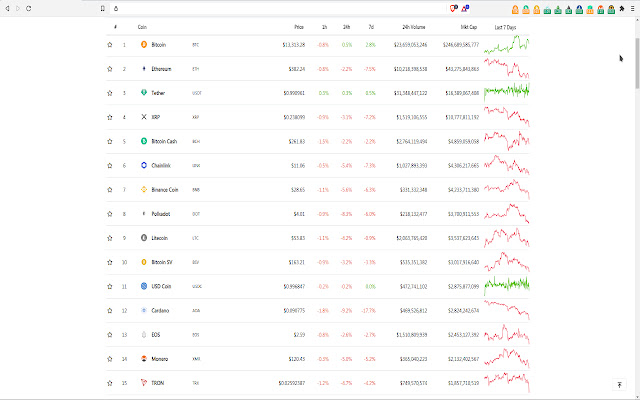Click the Binance Coin logo icon
Viewport: 640px width, 400px height.
tap(144, 189)
